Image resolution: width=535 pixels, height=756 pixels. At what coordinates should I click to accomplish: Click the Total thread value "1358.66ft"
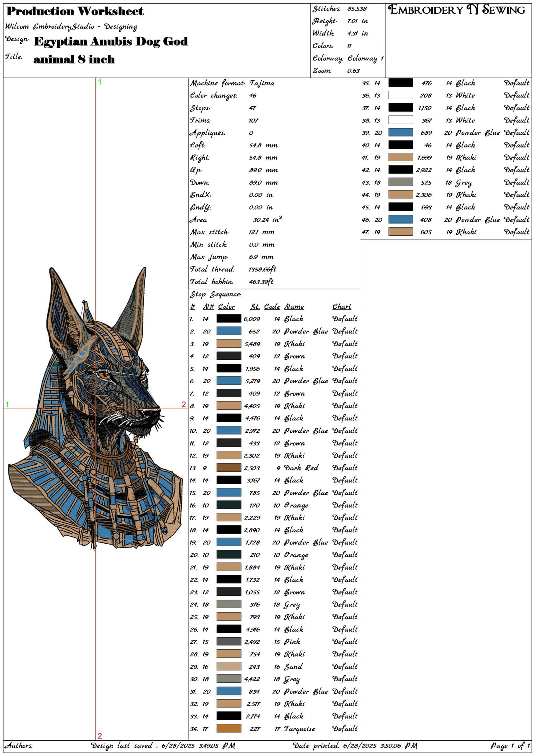262,269
